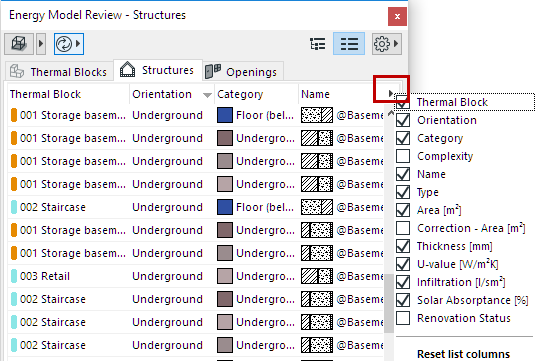Toggle the Thickness [mm] column checkbox
This screenshot has width=540, height=361.
point(403,246)
